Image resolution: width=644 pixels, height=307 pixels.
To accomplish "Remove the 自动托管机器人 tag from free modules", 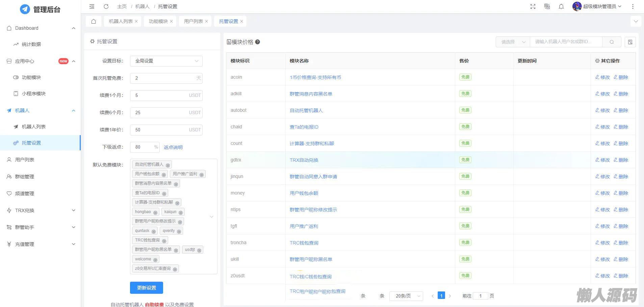I will click(x=168, y=165).
